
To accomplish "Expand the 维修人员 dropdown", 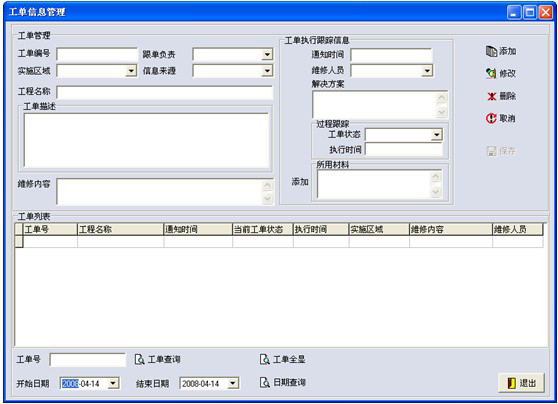I will (427, 71).
